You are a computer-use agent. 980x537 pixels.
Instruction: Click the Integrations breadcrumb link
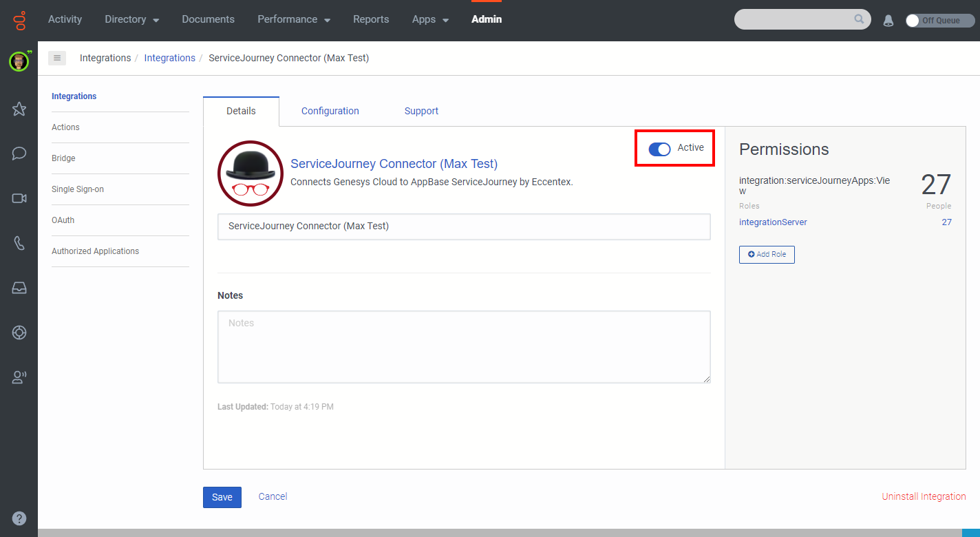[x=170, y=58]
